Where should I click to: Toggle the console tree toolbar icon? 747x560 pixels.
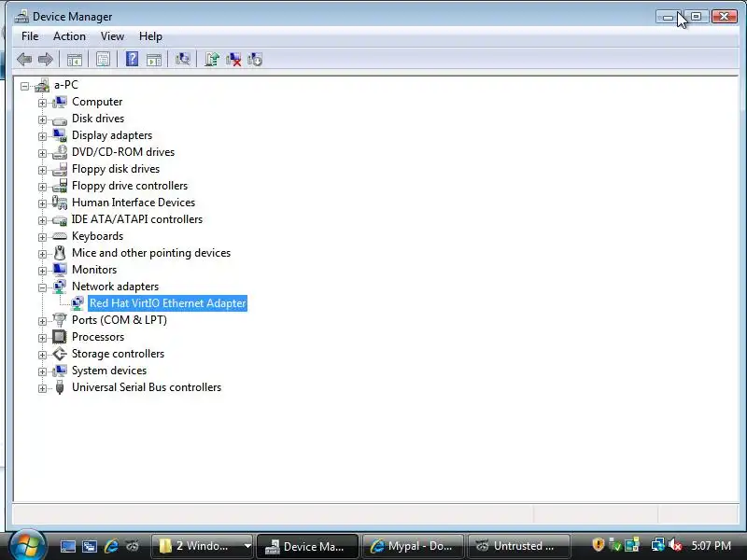[75, 60]
